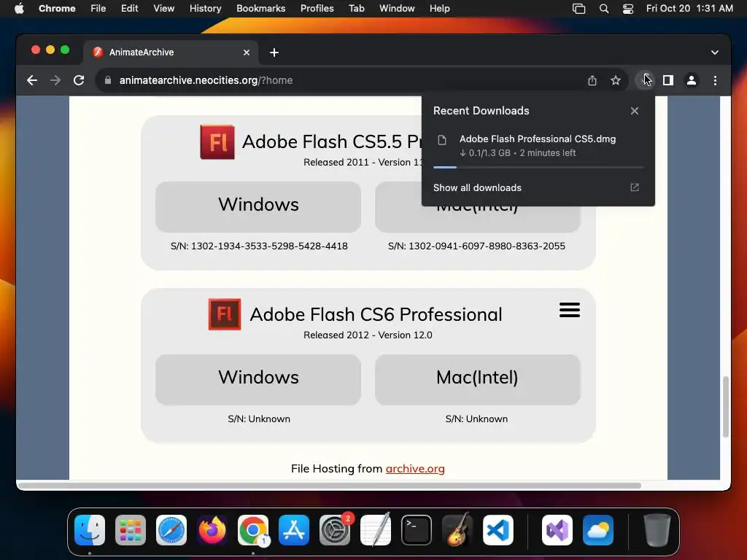Click serial number 1302-1934-3533-5298-5428-4418
This screenshot has width=747, height=560.
pos(269,246)
